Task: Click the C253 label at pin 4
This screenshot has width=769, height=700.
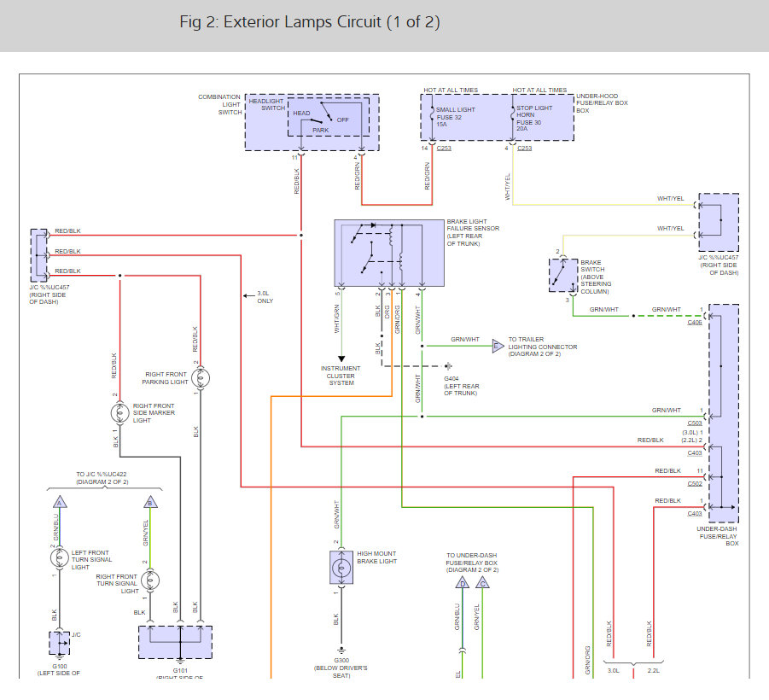Action: click(x=524, y=149)
